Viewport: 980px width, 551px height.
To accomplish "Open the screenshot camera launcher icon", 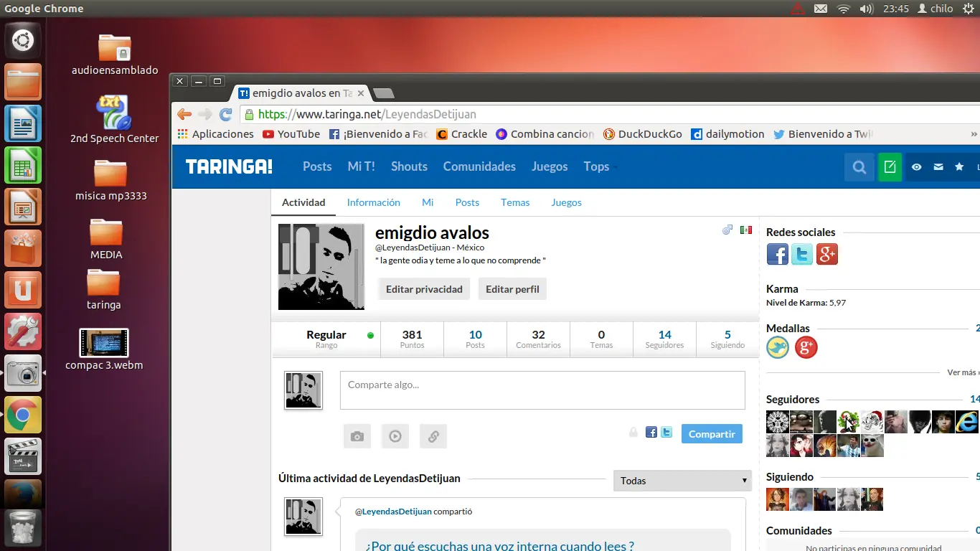I will 23,373.
